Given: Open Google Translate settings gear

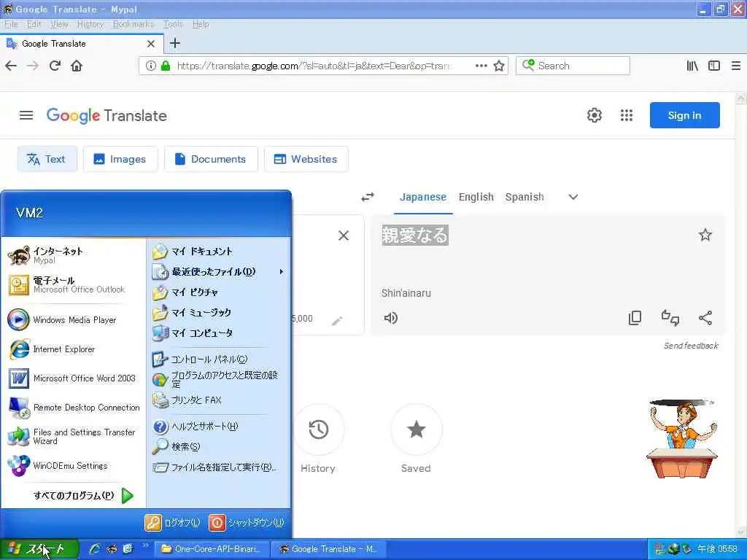Looking at the screenshot, I should tap(594, 115).
